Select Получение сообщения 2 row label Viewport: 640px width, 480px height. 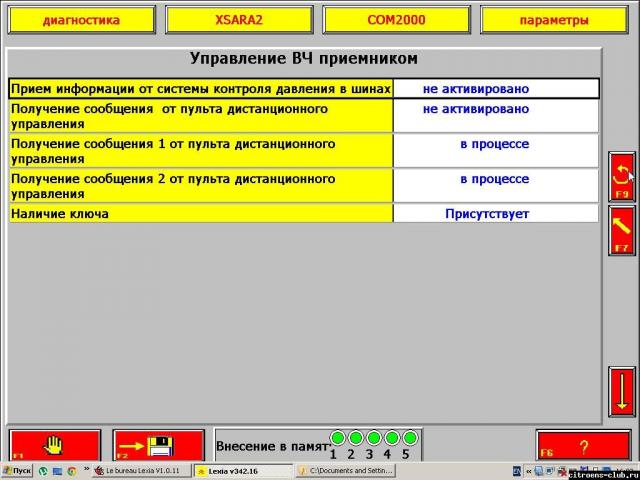click(x=201, y=186)
